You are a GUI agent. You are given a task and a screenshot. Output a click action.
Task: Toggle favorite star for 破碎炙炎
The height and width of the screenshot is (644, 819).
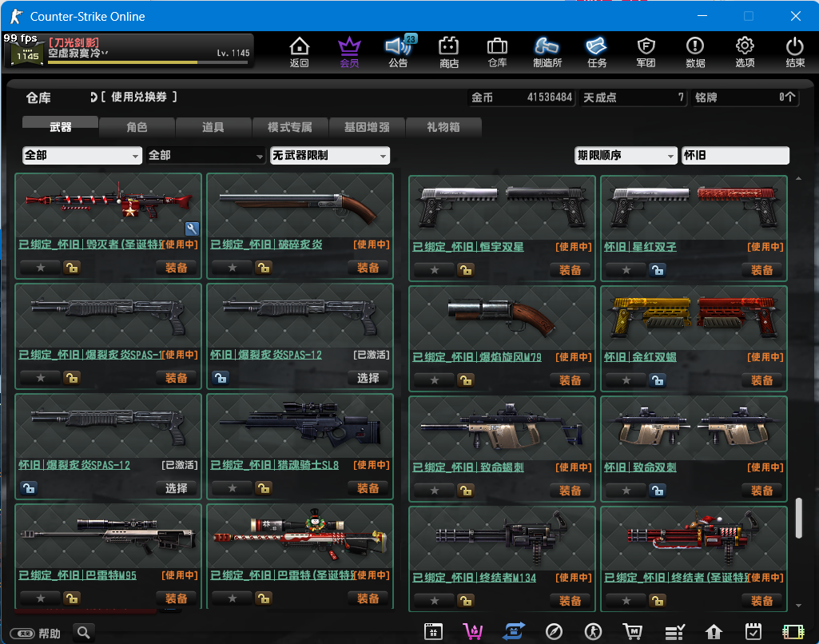point(233,268)
